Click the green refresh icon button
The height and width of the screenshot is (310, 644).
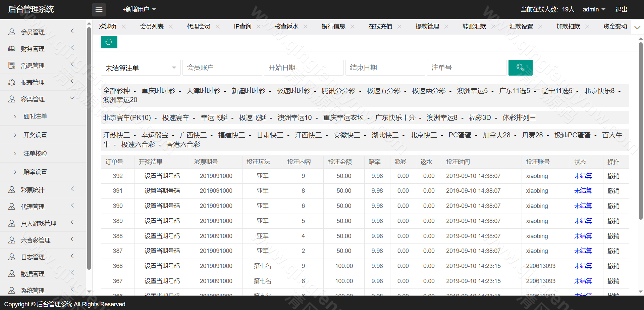point(109,42)
